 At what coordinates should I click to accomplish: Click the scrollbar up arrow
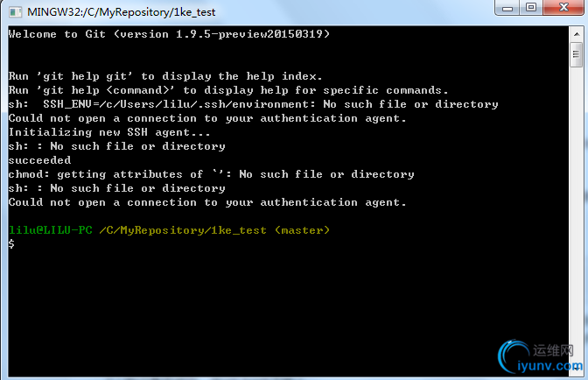[577, 33]
